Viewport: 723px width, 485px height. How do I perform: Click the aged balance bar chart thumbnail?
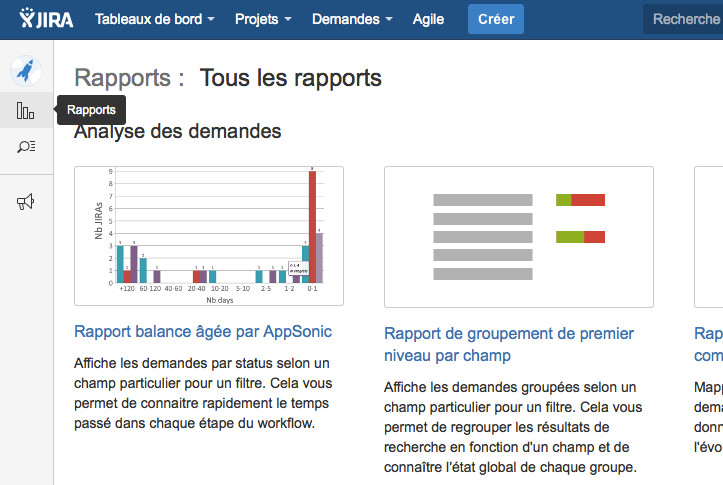(x=209, y=236)
